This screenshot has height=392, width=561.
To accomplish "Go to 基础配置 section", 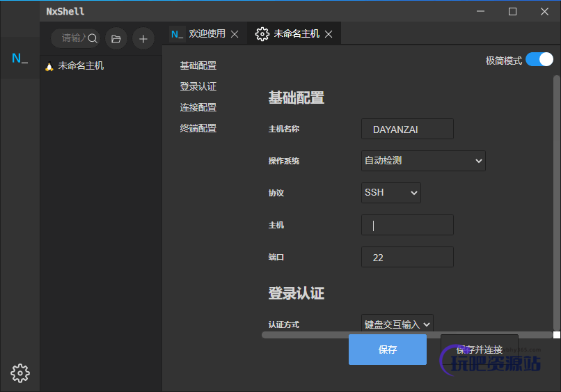I will (x=198, y=65).
